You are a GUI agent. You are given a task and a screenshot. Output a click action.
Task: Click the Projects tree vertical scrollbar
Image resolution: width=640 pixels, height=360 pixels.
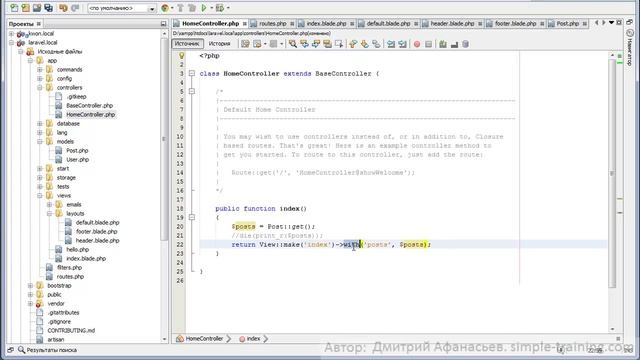[x=164, y=139]
